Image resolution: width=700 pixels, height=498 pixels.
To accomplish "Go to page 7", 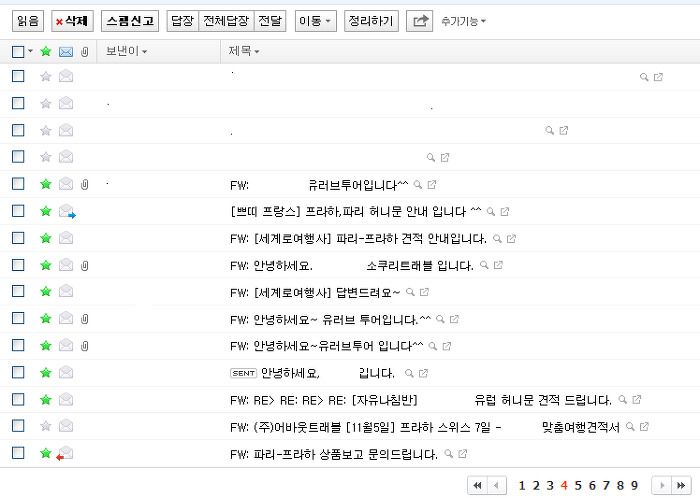I will 606,486.
